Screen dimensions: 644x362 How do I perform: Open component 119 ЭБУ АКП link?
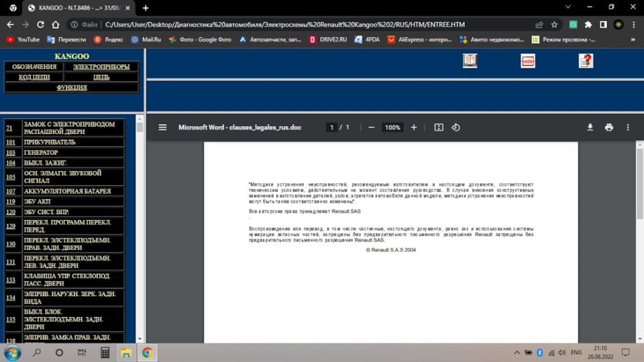pyautogui.click(x=10, y=202)
